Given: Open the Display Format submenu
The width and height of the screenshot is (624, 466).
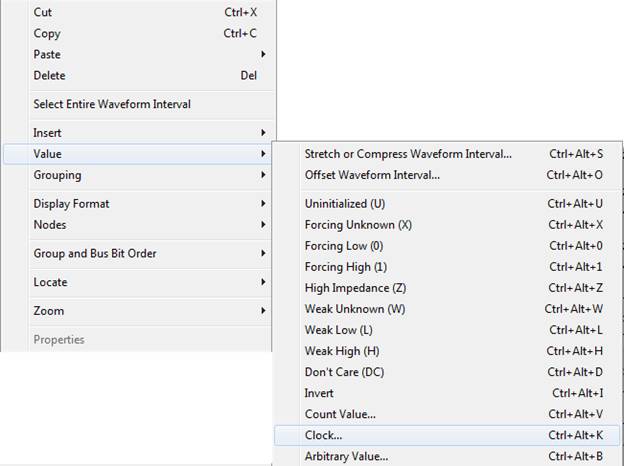Looking at the screenshot, I should pyautogui.click(x=71, y=204).
